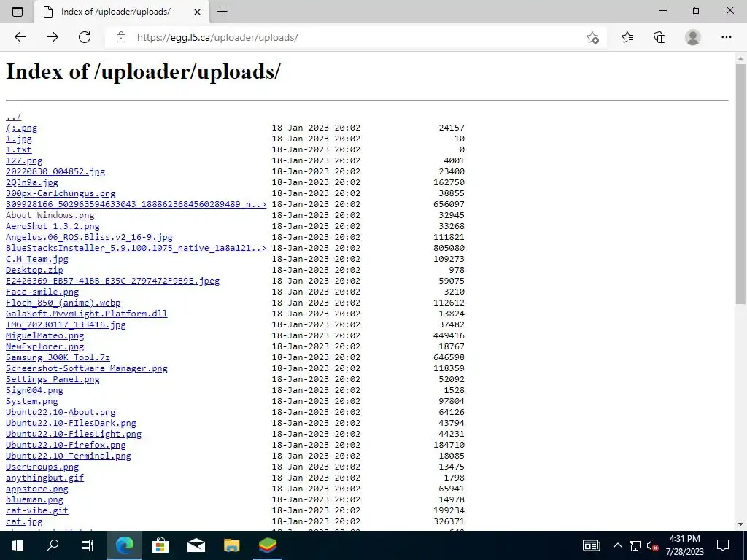Open the Mail app taskbar icon
The image size is (747, 560).
click(196, 545)
